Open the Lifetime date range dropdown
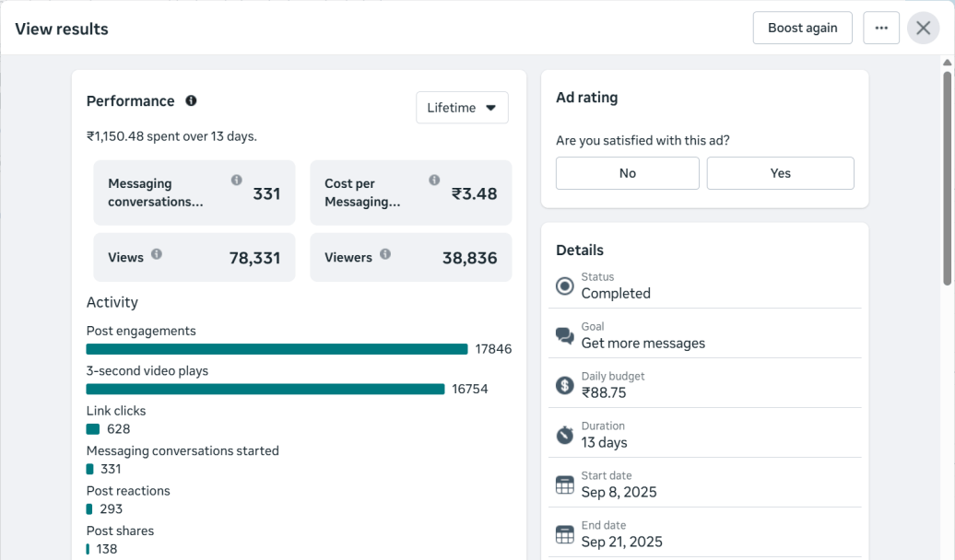955x560 pixels. pyautogui.click(x=462, y=108)
